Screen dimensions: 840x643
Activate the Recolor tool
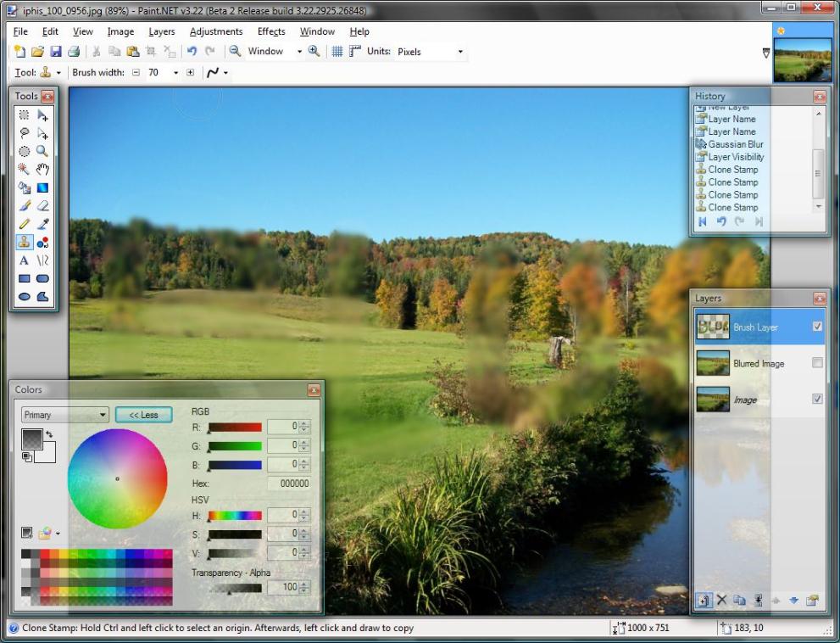[42, 243]
